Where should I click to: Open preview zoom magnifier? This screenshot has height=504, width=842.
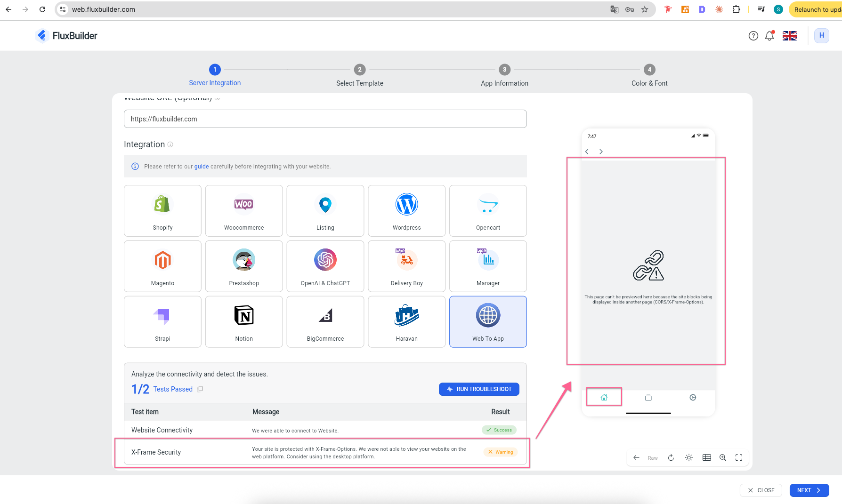click(723, 458)
